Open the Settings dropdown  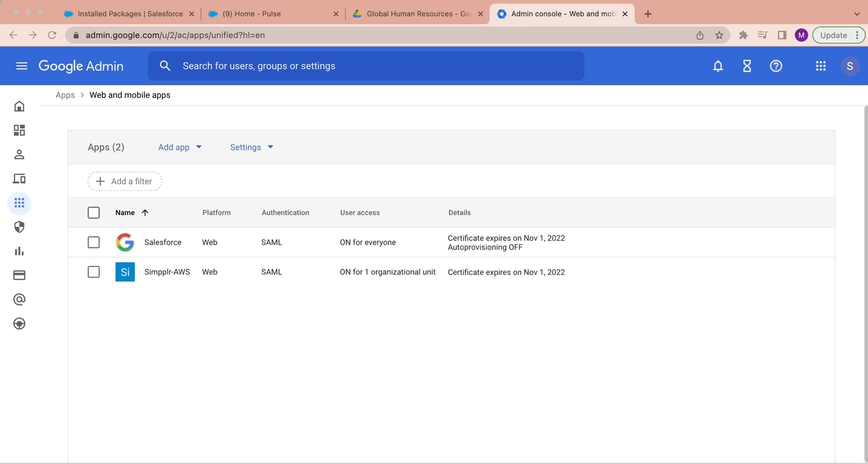[x=251, y=147]
